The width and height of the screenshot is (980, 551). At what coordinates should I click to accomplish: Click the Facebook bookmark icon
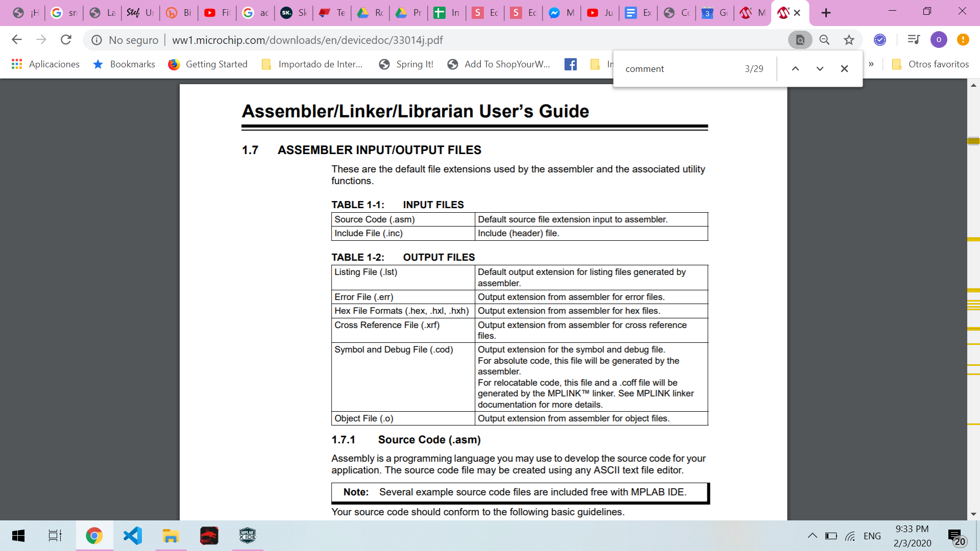571,64
